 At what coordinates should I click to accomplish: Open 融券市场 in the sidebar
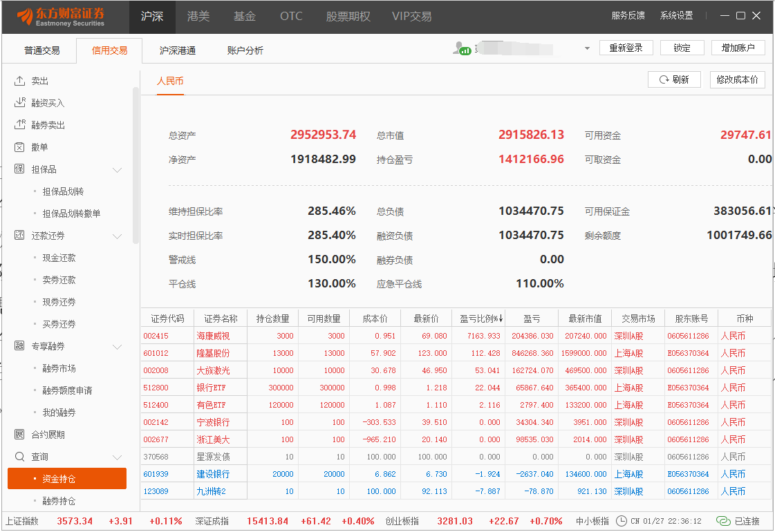[59, 368]
